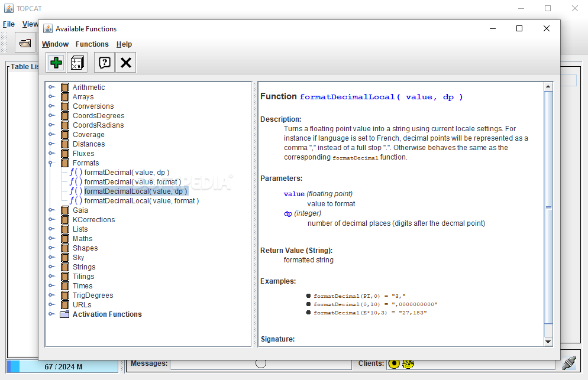The height and width of the screenshot is (380, 588).
Task: Click the black X close toolbar icon
Action: pyautogui.click(x=126, y=62)
